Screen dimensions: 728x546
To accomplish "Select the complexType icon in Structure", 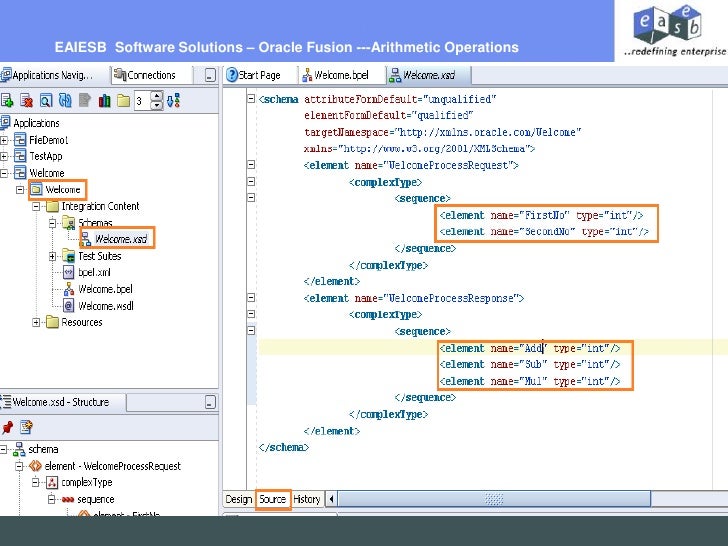I will coord(52,482).
